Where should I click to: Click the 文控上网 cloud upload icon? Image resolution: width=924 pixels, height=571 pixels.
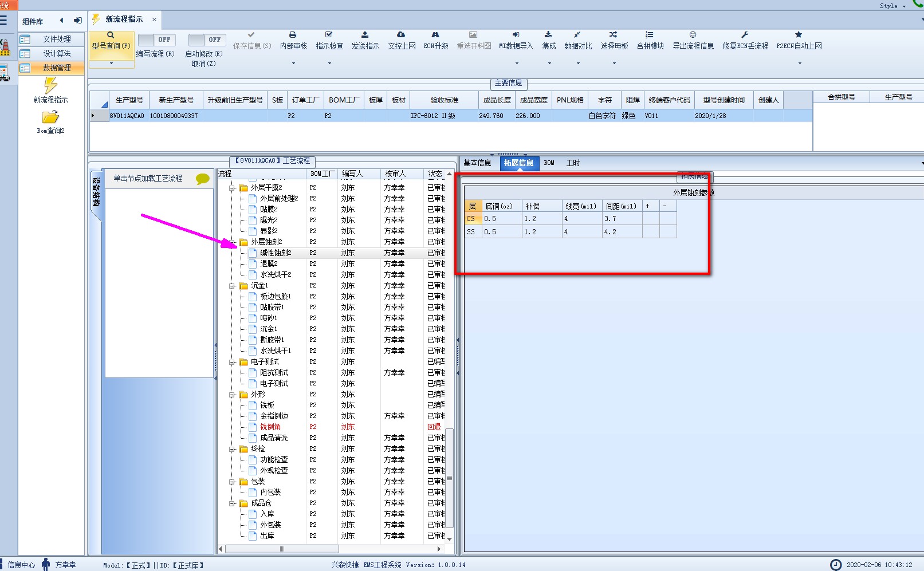coord(401,35)
